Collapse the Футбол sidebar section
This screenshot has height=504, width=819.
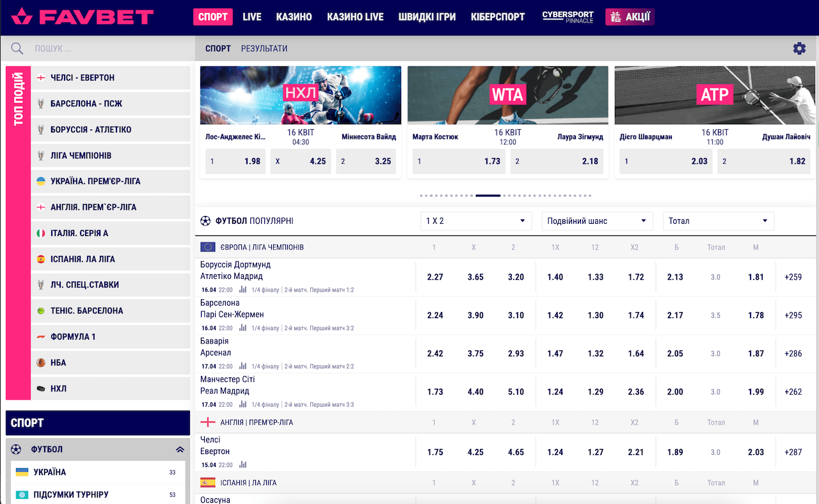pyautogui.click(x=180, y=450)
